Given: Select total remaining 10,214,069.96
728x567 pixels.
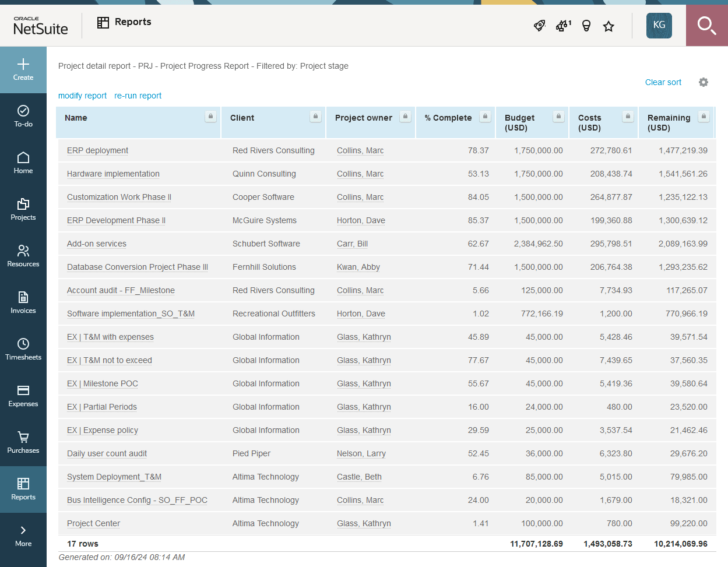Looking at the screenshot, I should [681, 544].
